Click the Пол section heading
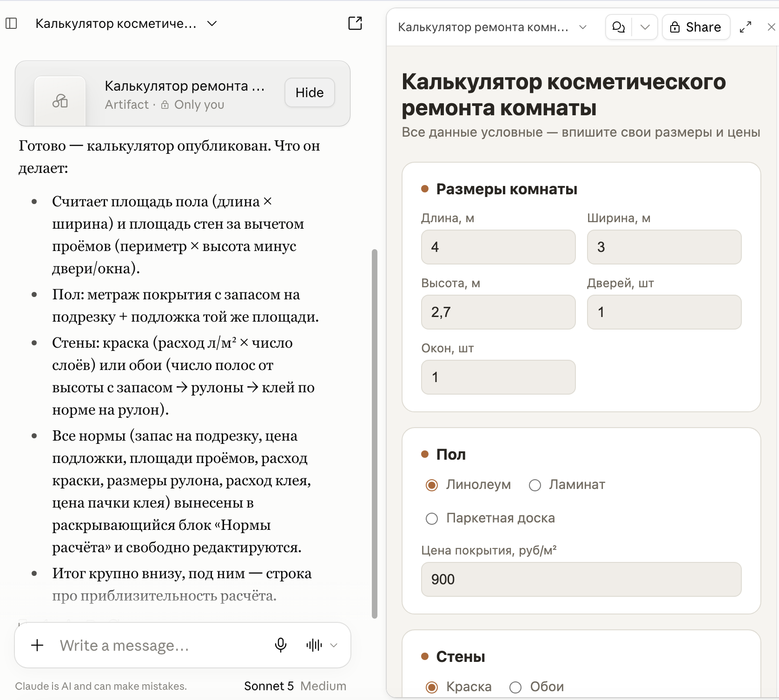Viewport: 779px width, 700px height. (451, 455)
